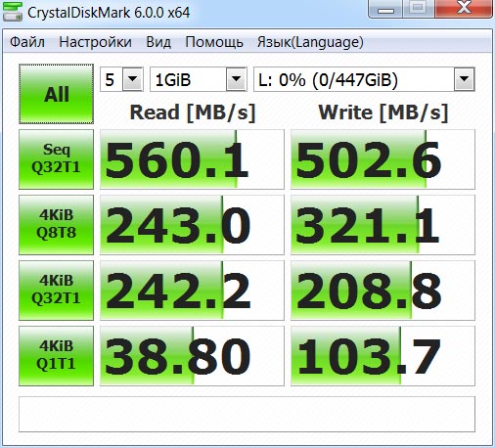The height and width of the screenshot is (448, 495).
Task: Open the Вид menu
Action: coord(158,42)
